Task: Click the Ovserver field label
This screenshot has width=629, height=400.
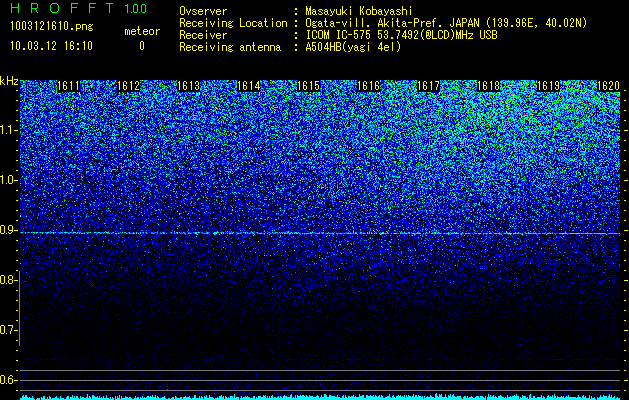Action: tap(203, 11)
